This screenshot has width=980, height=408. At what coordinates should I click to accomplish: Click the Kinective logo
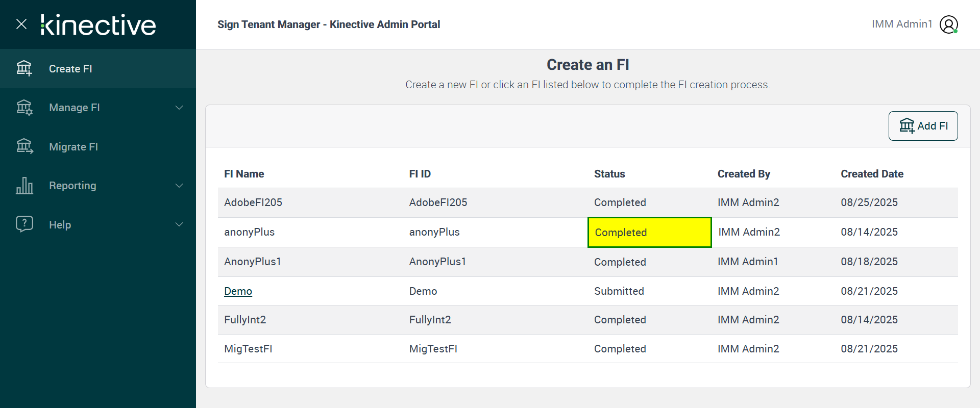[x=99, y=24]
